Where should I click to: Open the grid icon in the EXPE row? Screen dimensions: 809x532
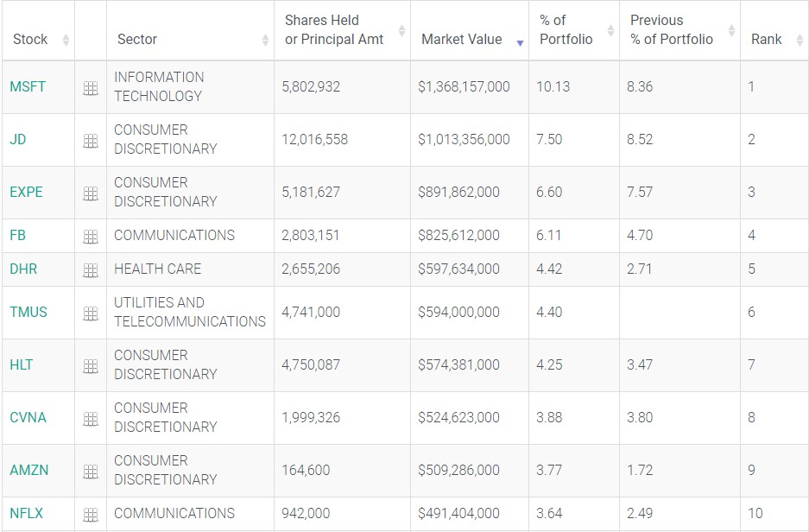coord(91,193)
